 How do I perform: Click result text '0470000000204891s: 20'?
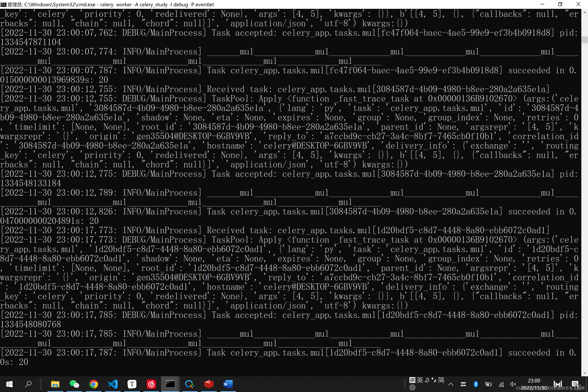coord(50,221)
